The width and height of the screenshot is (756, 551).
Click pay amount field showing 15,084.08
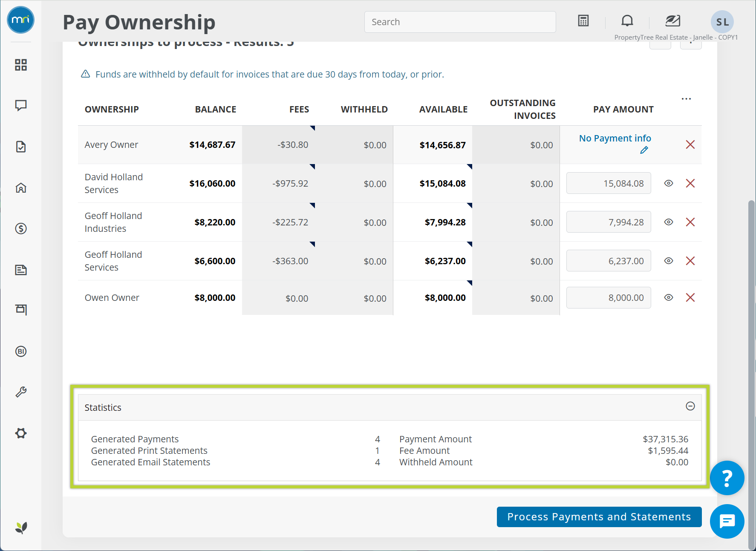click(609, 183)
